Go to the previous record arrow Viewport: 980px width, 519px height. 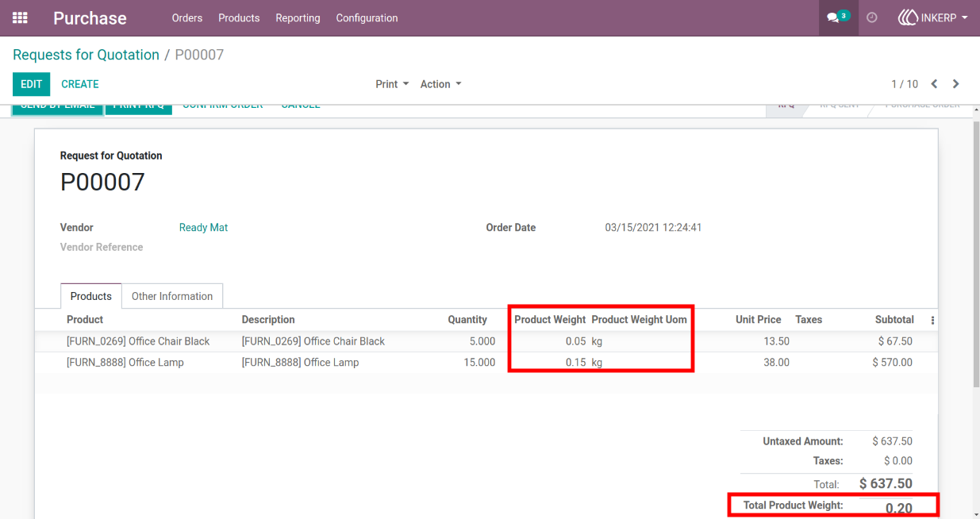(x=934, y=84)
